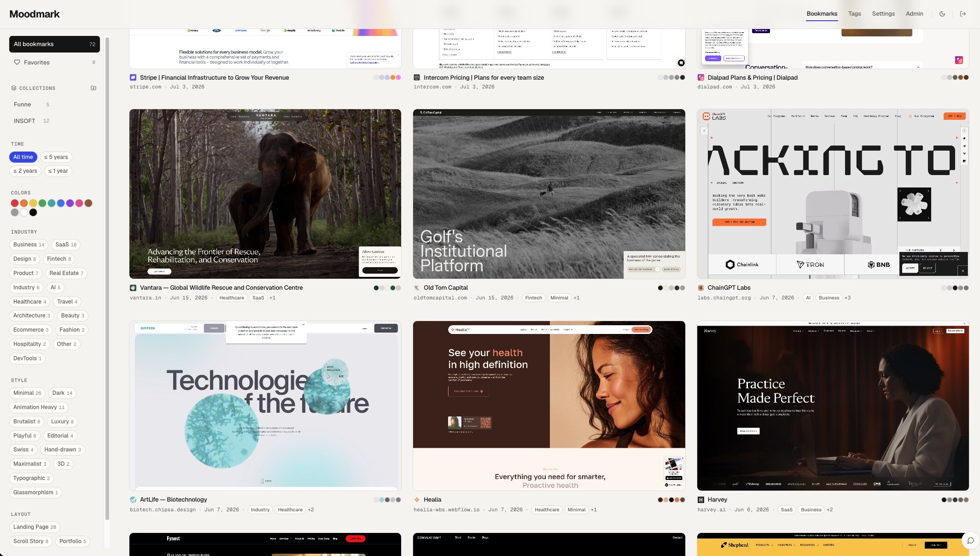
Task: Open the Settings tab
Action: click(883, 14)
